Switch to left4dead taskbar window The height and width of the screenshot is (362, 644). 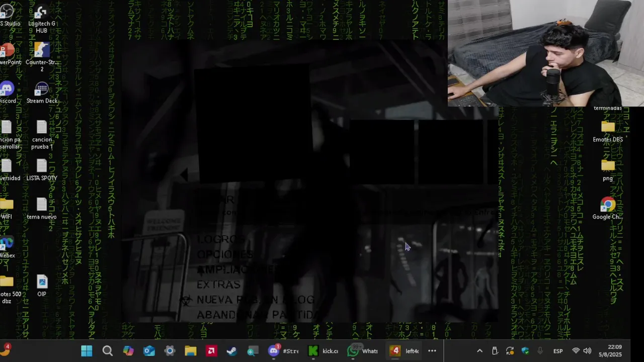pos(404,351)
